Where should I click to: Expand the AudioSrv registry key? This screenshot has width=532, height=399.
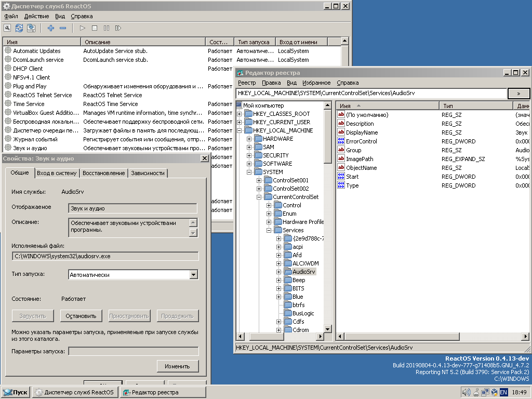coord(278,272)
